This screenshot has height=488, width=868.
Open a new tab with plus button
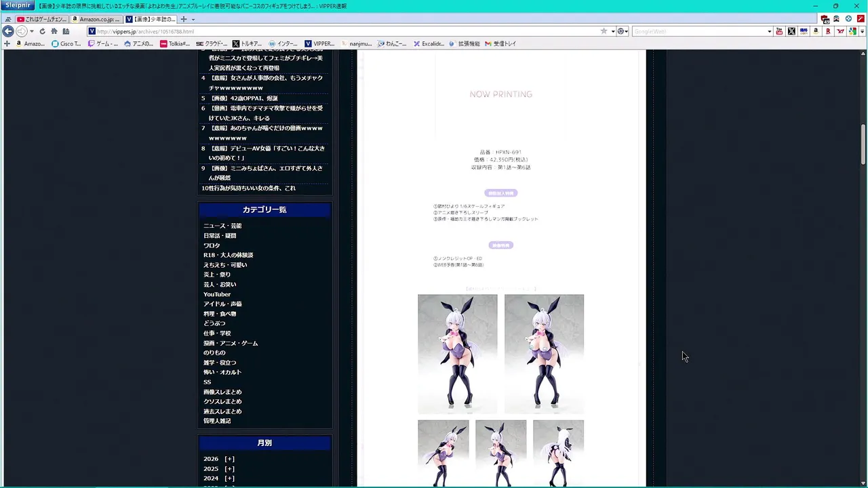(183, 19)
